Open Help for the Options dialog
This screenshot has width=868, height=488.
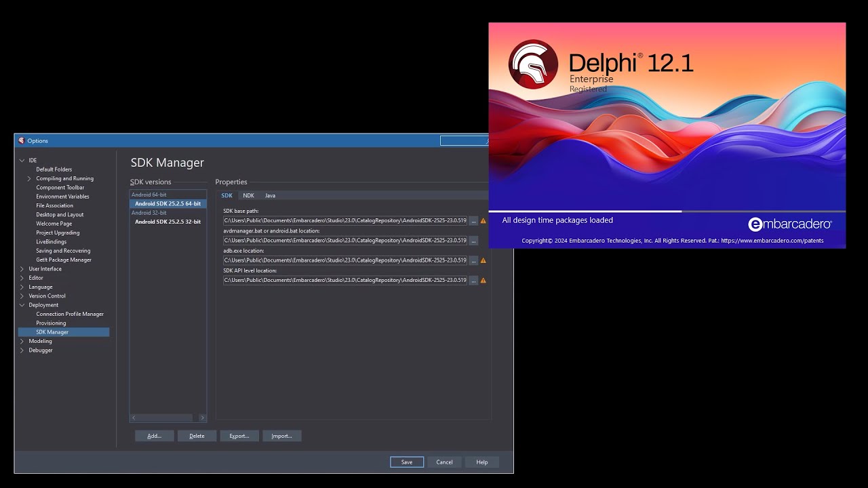tap(482, 462)
